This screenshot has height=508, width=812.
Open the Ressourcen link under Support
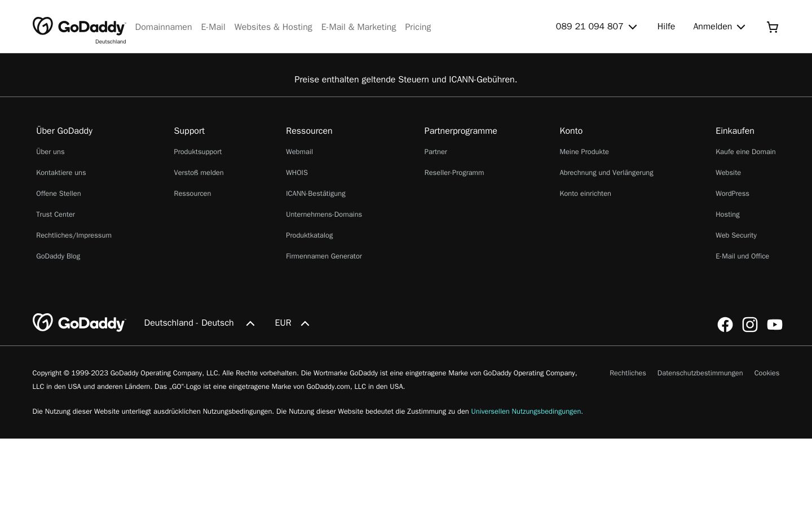[192, 194]
